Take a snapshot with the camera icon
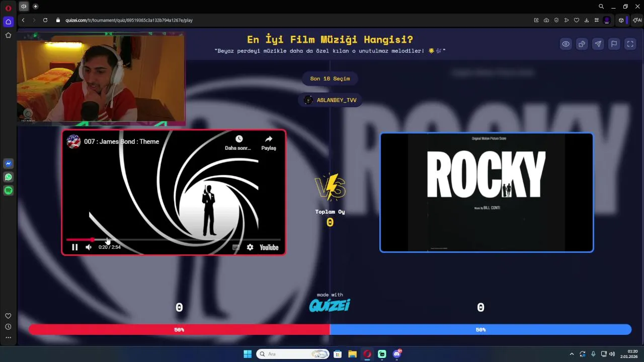The image size is (644, 362). pos(546,20)
